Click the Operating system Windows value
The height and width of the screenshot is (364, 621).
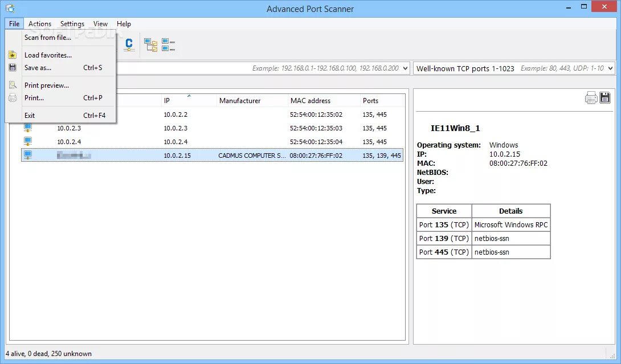tap(504, 145)
